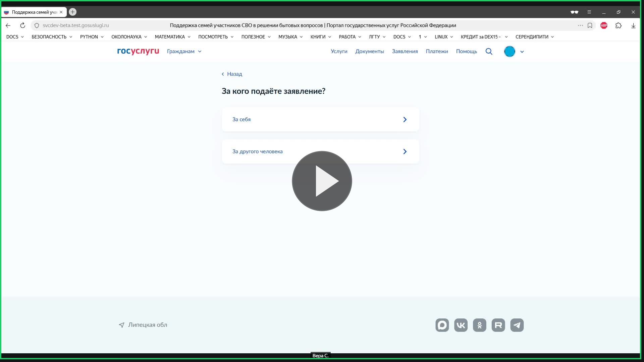
Task: Open the Платежи menu item
Action: [x=437, y=51]
